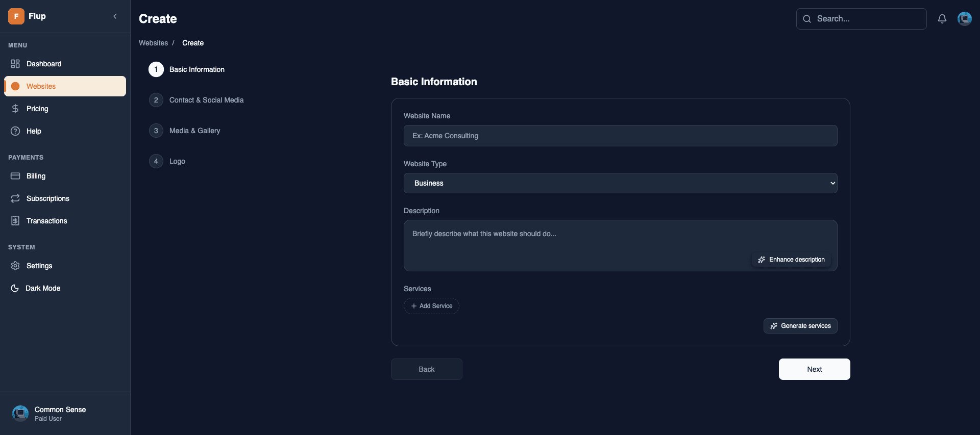The image size is (980, 435).
Task: Click the Enhance description button
Action: click(x=791, y=260)
